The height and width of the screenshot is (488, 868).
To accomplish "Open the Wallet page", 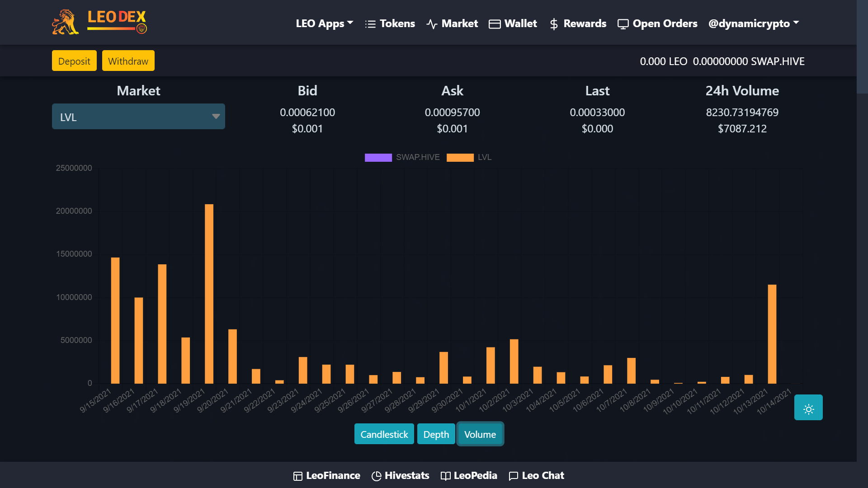I will click(513, 23).
